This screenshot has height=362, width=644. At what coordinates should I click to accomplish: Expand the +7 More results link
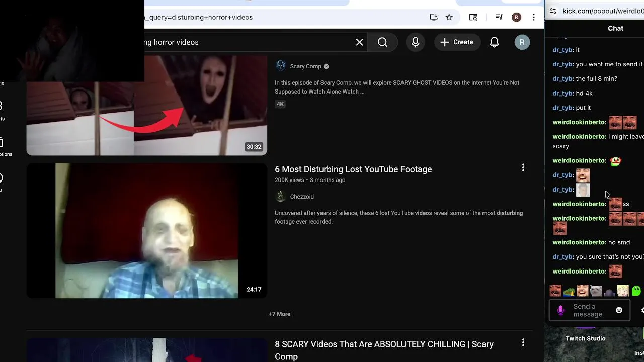coord(279,314)
